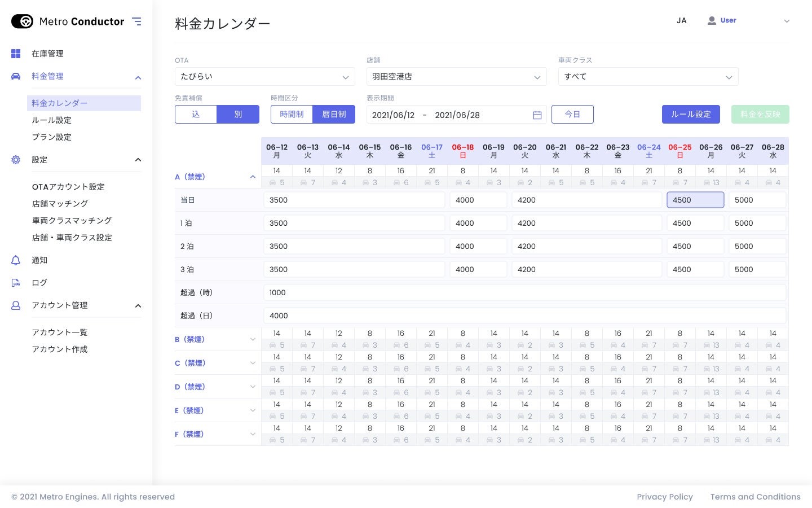The height and width of the screenshot is (508, 812).
Task: Click the hamburger menu collapse icon
Action: [136, 21]
